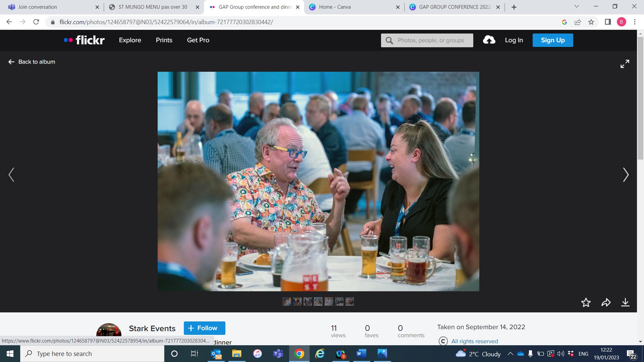
Task: Bookmark this page with Chrome's star icon
Action: [x=591, y=22]
